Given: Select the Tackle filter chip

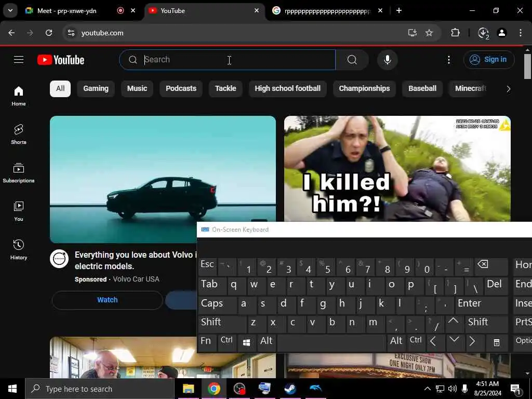Looking at the screenshot, I should pyautogui.click(x=225, y=88).
